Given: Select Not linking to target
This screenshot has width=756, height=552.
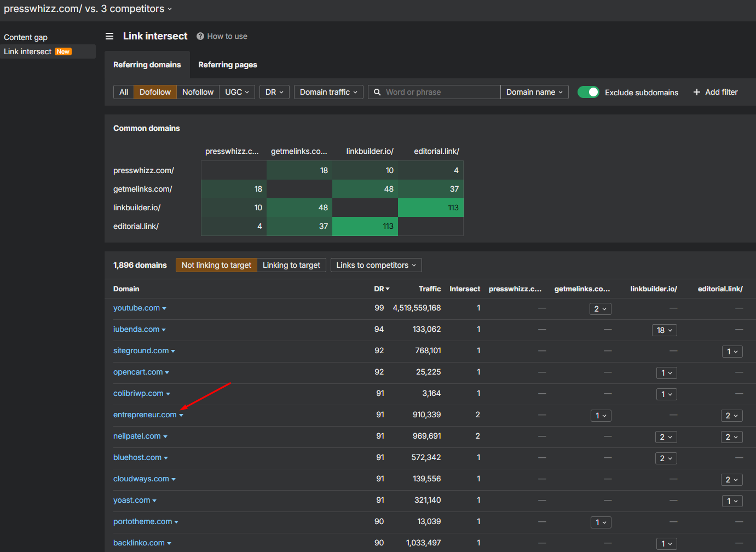Looking at the screenshot, I should (x=216, y=265).
